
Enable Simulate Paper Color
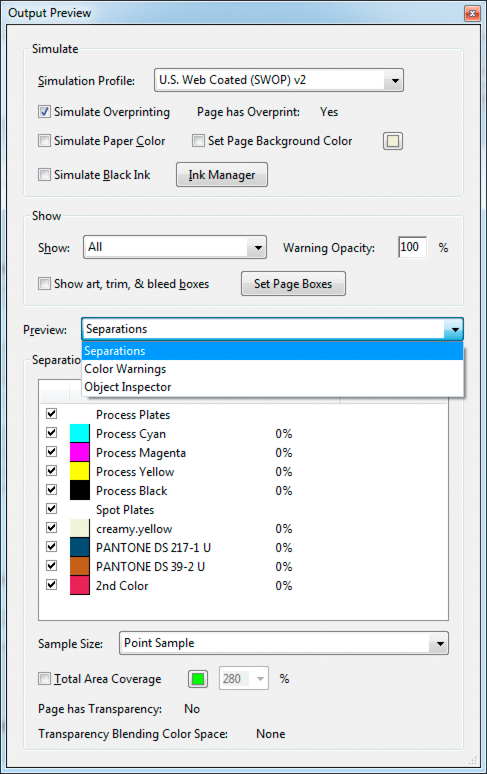click(44, 141)
